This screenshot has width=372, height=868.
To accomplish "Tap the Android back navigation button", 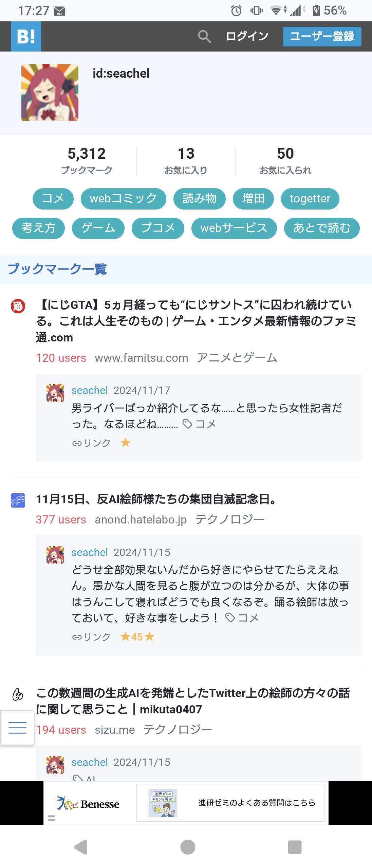I will (81, 847).
